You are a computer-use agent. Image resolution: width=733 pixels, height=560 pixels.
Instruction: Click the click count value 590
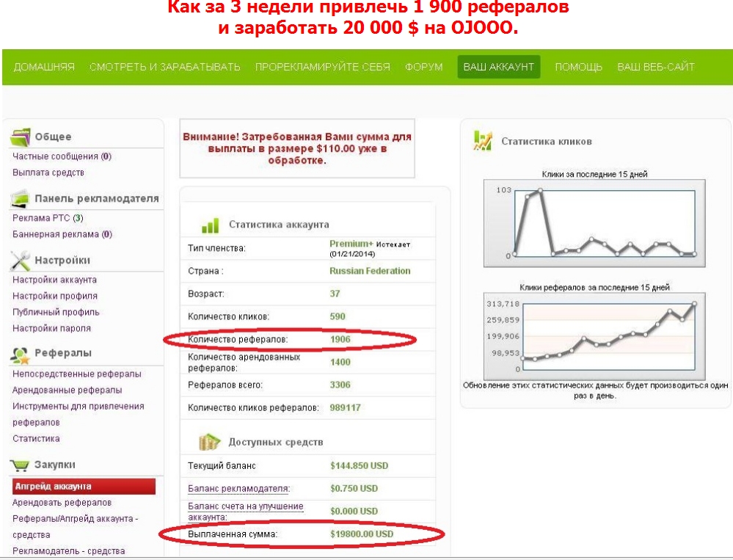click(338, 316)
